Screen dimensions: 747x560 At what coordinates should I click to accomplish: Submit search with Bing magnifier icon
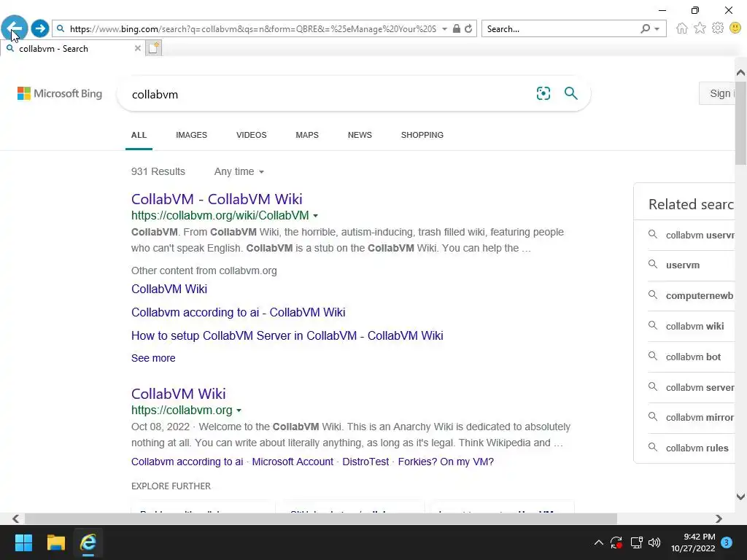[x=570, y=93]
